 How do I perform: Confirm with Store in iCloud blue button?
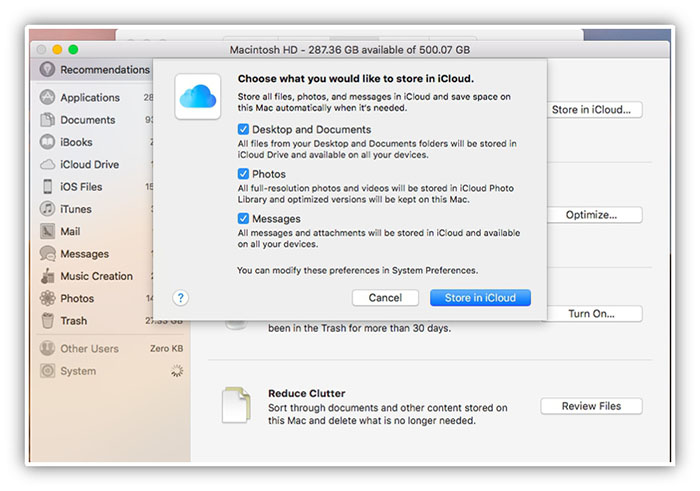coord(480,298)
